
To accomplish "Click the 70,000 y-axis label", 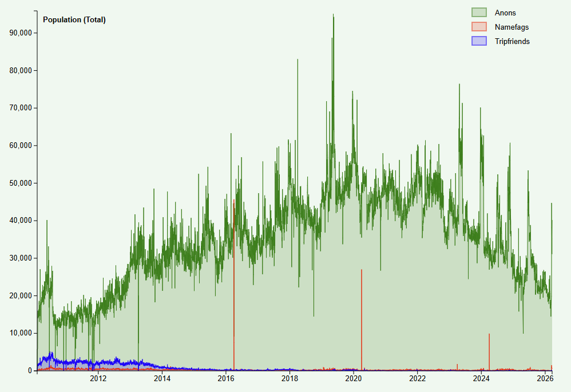I will (x=21, y=108).
